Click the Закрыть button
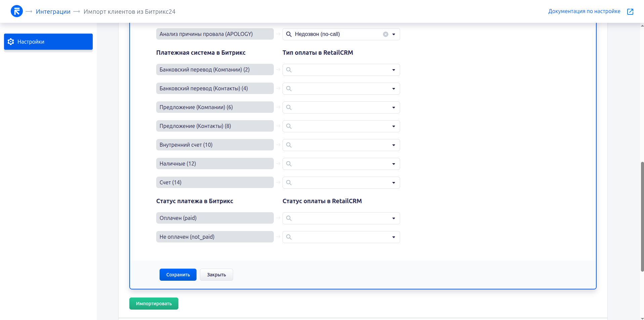The image size is (644, 320). point(216,275)
